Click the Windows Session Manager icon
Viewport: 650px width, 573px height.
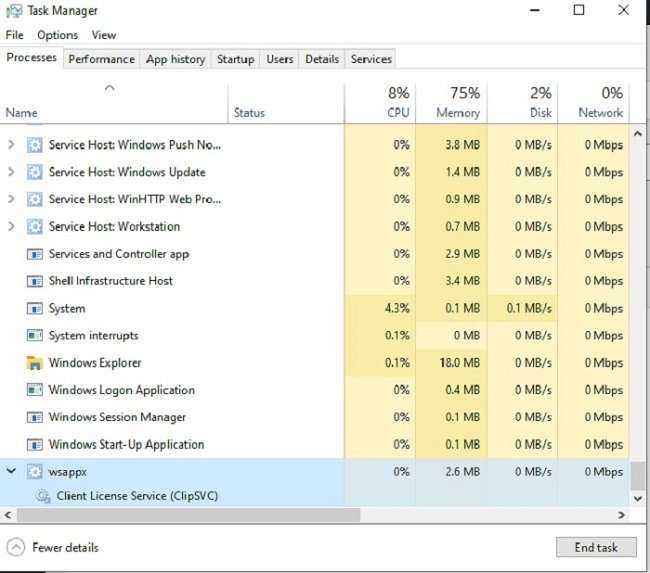pos(34,417)
